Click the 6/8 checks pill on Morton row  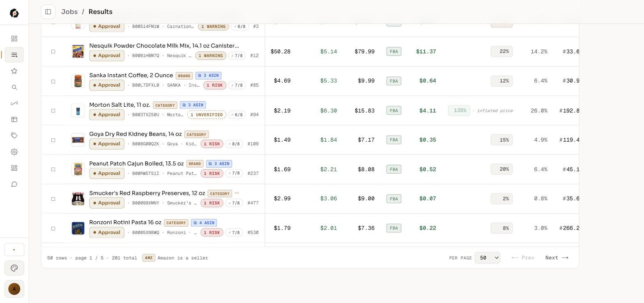[x=237, y=115]
